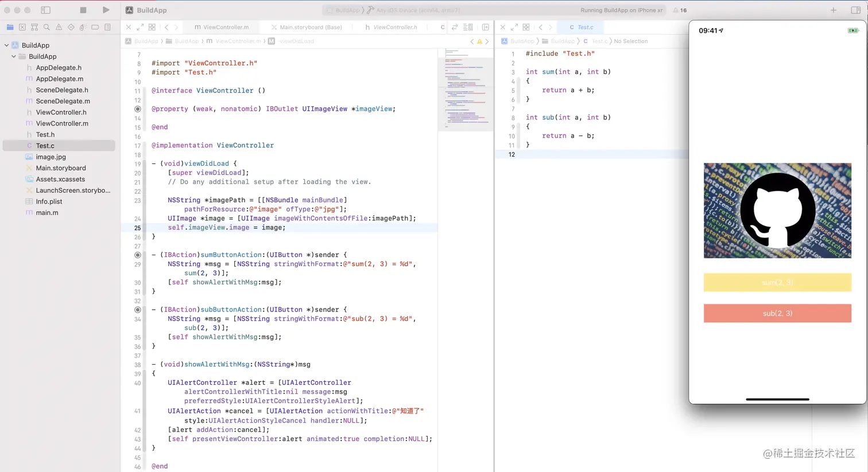Open the Breakpoint navigator
This screenshot has width=868, height=472.
coord(95,27)
